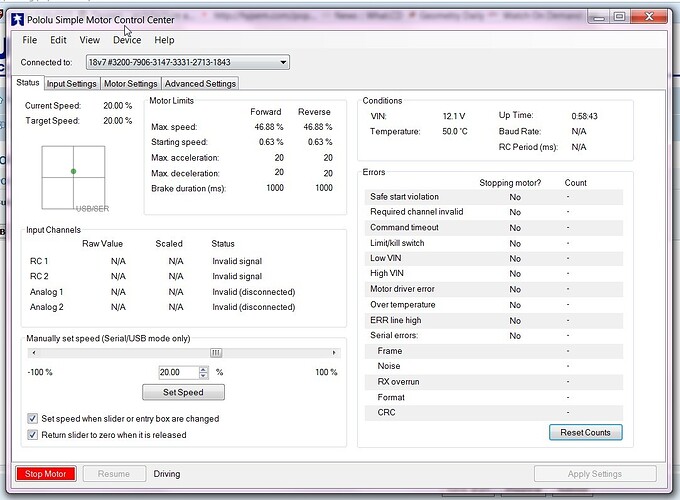Screen dimensions: 680x500
Task: Close the Pololu control center window
Action: click(650, 17)
